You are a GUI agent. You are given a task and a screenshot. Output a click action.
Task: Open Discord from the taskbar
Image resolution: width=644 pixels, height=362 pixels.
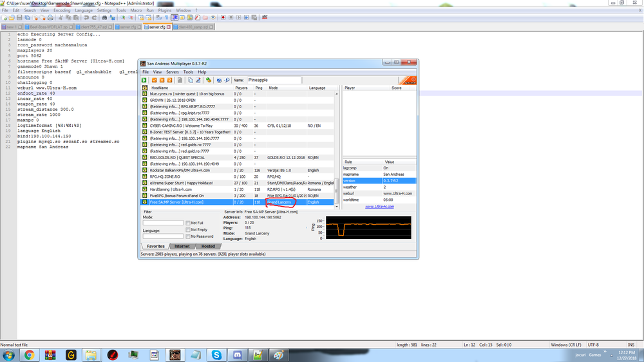pos(238,355)
